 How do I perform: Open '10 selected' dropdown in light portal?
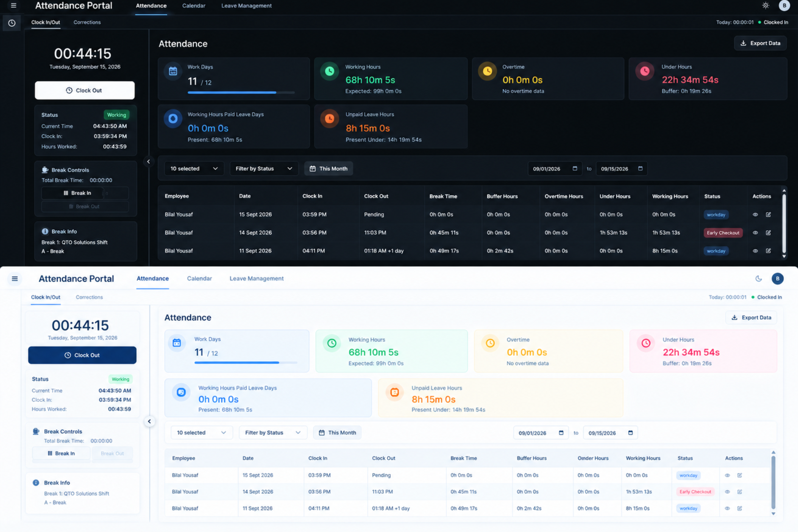[201, 433]
